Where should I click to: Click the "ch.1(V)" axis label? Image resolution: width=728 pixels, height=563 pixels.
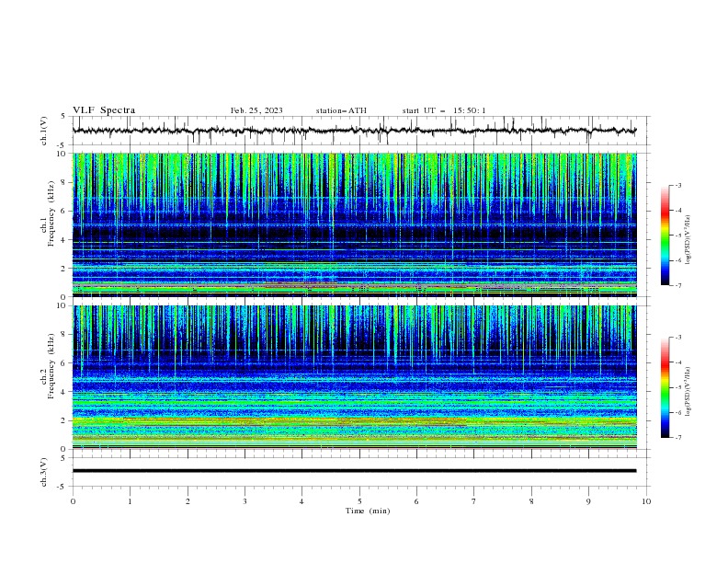tap(44, 131)
